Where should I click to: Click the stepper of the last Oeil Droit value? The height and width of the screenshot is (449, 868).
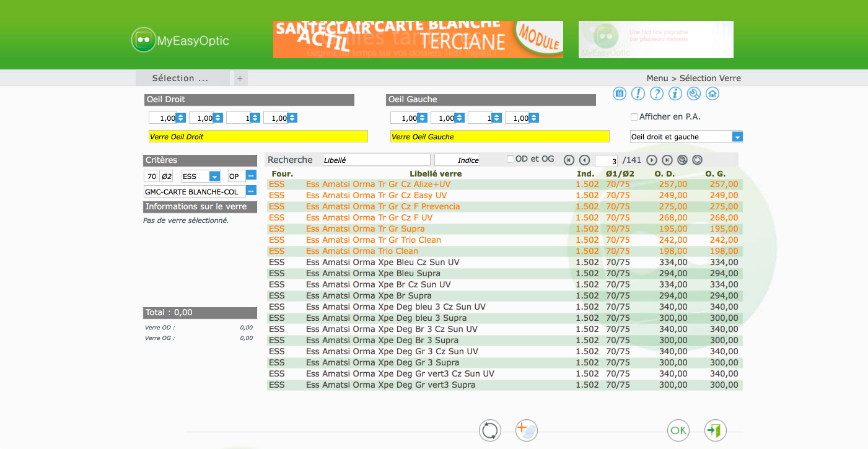point(292,118)
